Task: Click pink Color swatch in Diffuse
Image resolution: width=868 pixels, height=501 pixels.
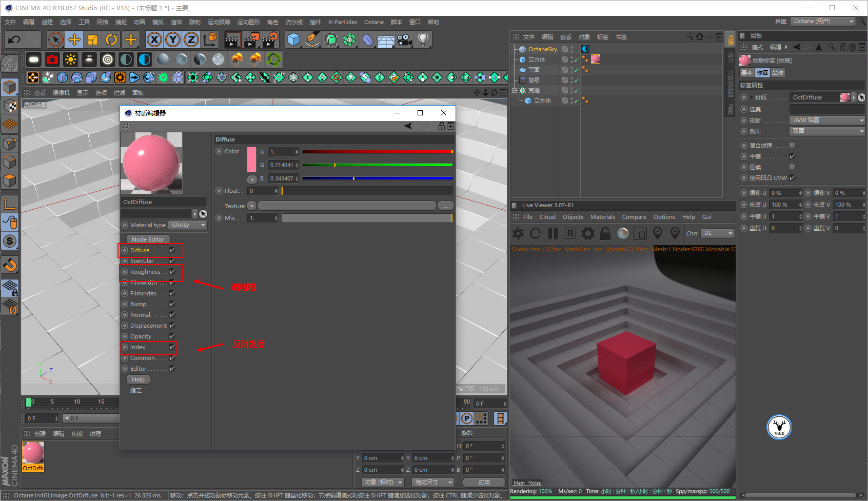Action: [251, 159]
